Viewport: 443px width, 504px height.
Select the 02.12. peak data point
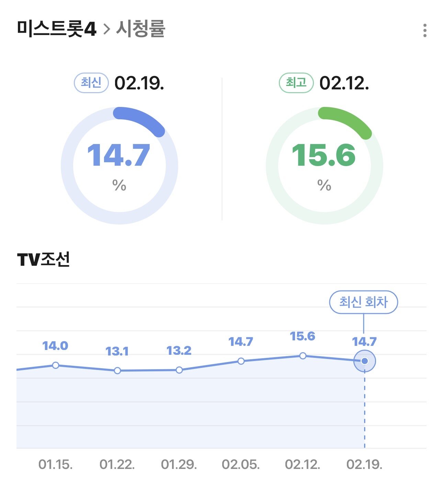pyautogui.click(x=303, y=356)
